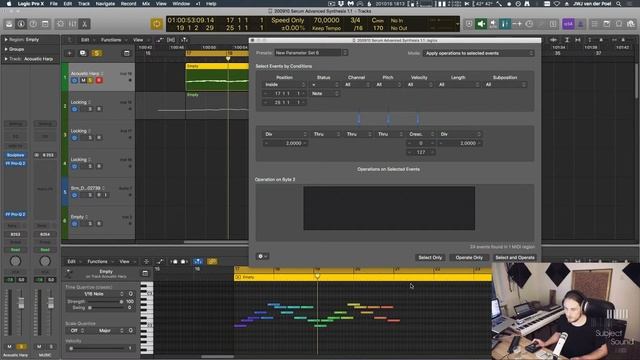Image resolution: width=640 pixels, height=360 pixels.
Task: Toggle the yellow link button in piano roll
Action: point(212,261)
